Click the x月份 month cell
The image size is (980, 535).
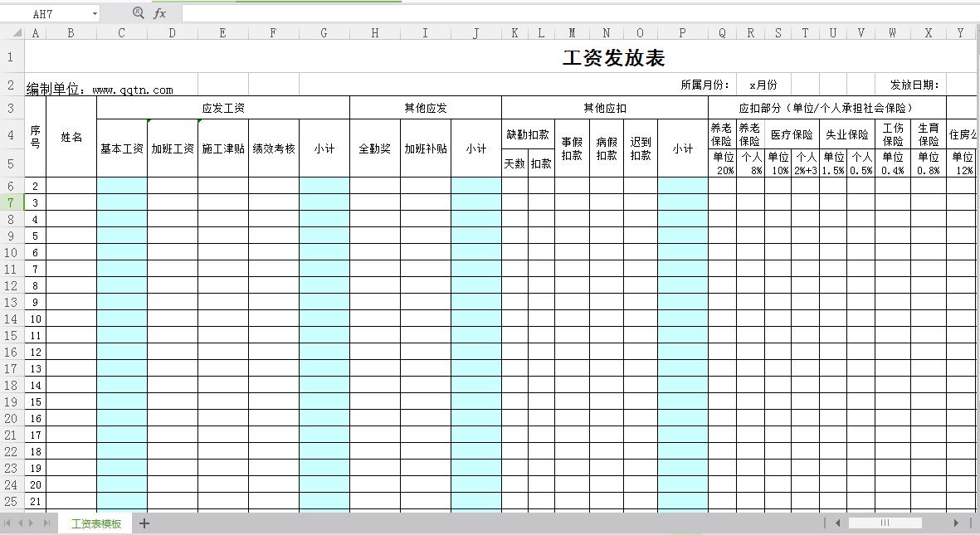(763, 85)
